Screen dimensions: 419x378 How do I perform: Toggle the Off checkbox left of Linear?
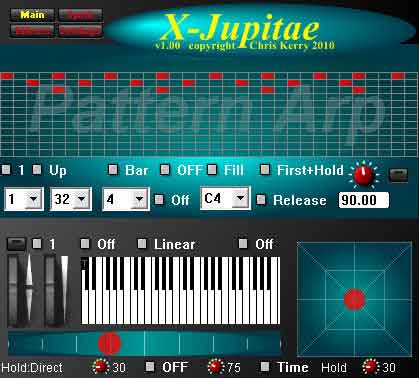click(x=85, y=244)
